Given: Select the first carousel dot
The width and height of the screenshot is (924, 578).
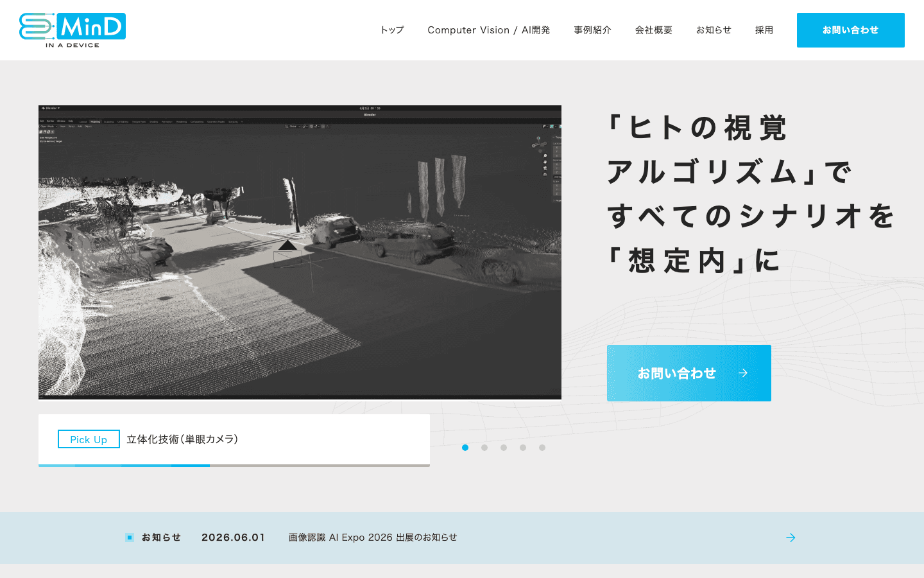Looking at the screenshot, I should tap(465, 448).
